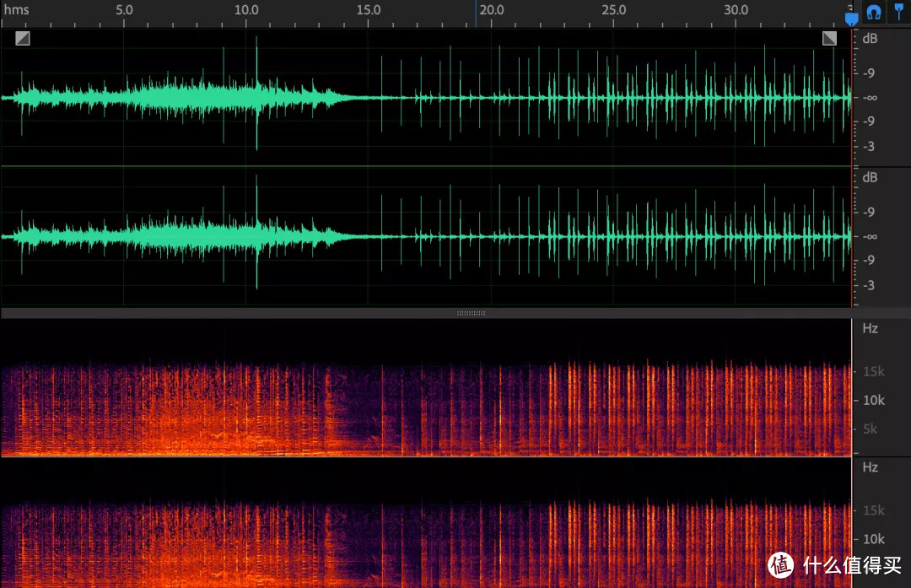Grab the fade-in handle at waveform start

(x=23, y=38)
